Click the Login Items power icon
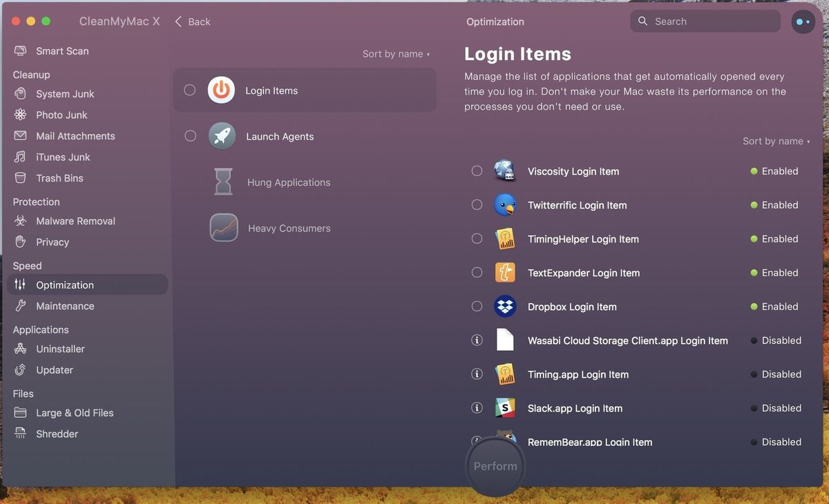The width and height of the screenshot is (829, 504). click(x=221, y=90)
